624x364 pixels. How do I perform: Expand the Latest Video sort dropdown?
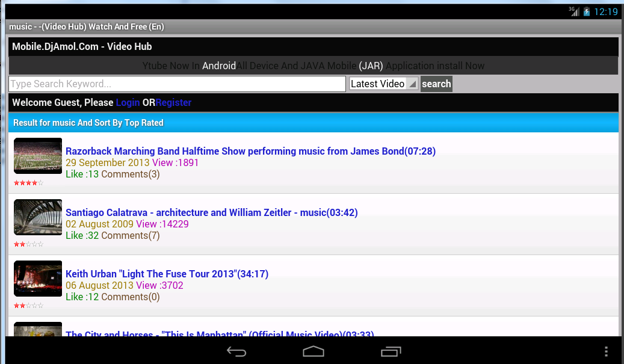click(383, 84)
